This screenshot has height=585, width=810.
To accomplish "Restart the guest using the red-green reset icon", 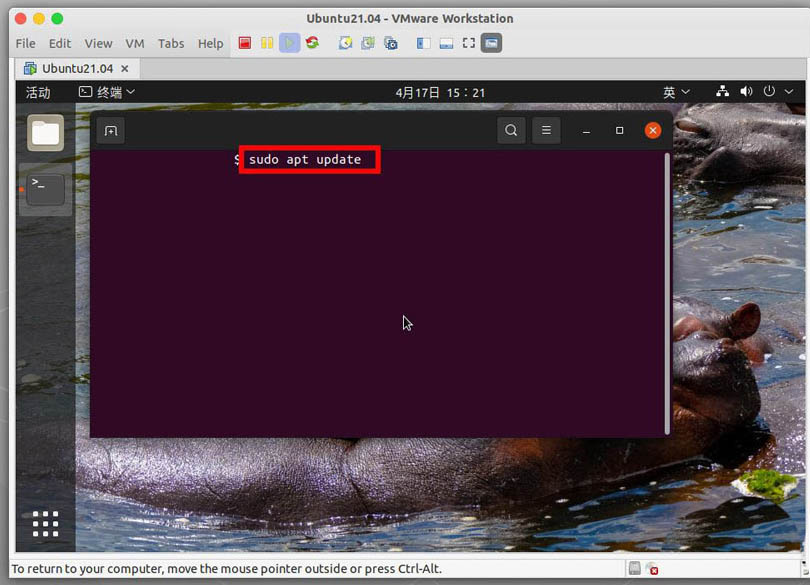I will (x=312, y=43).
